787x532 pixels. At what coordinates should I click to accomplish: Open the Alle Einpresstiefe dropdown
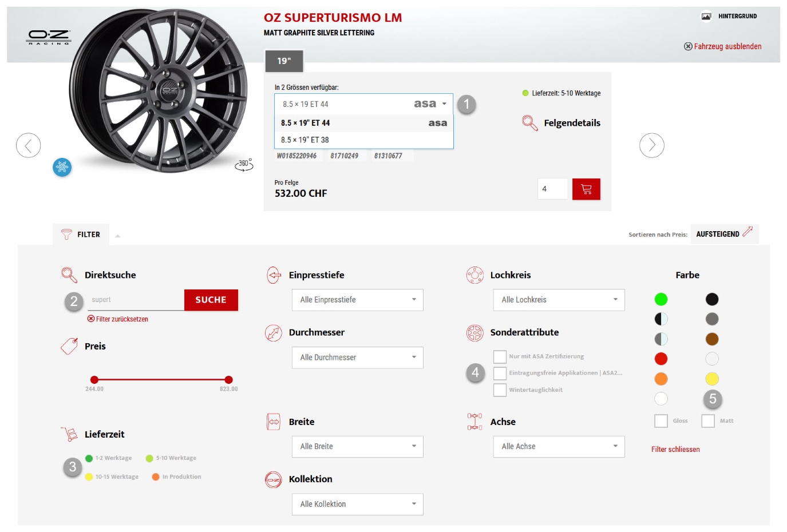357,300
